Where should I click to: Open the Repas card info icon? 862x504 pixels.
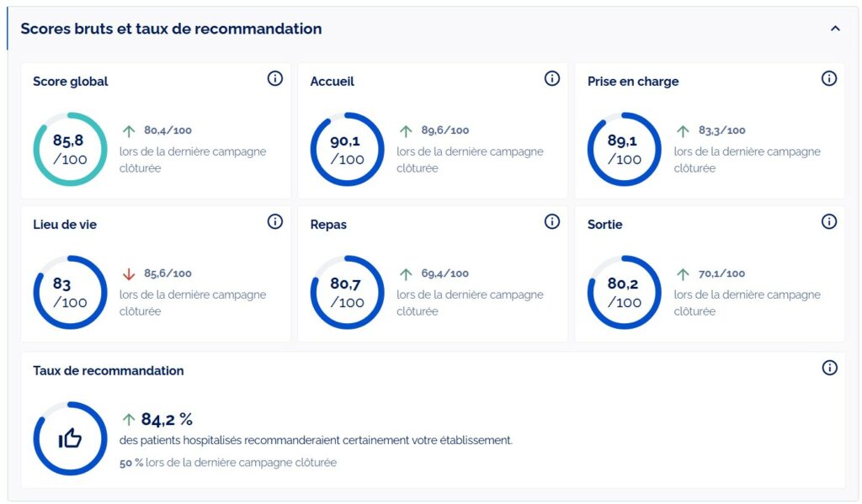[x=552, y=221]
